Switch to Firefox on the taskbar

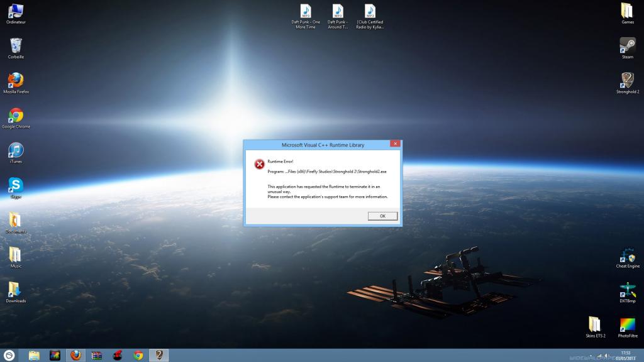tap(75, 356)
